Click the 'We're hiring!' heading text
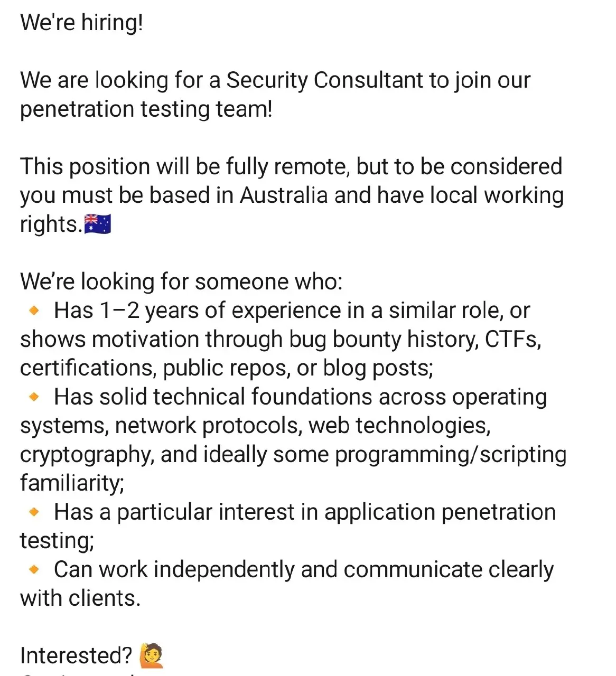Viewport: 616px width, 676px height. click(x=82, y=23)
